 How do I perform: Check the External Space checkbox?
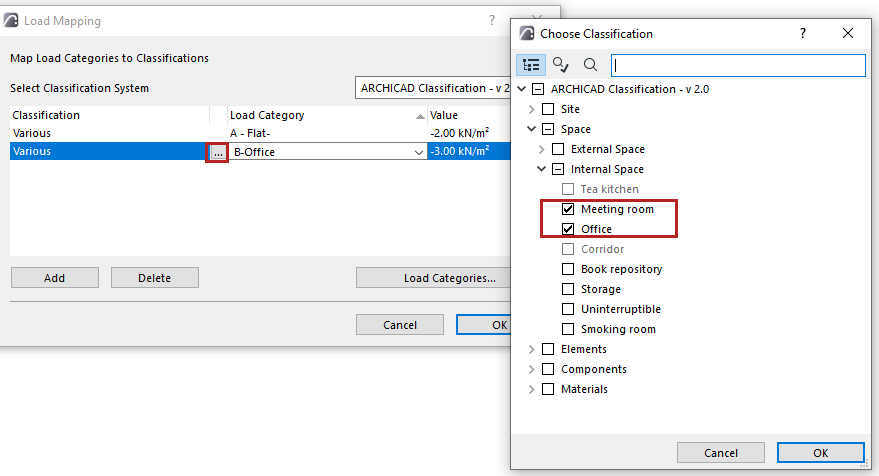558,149
